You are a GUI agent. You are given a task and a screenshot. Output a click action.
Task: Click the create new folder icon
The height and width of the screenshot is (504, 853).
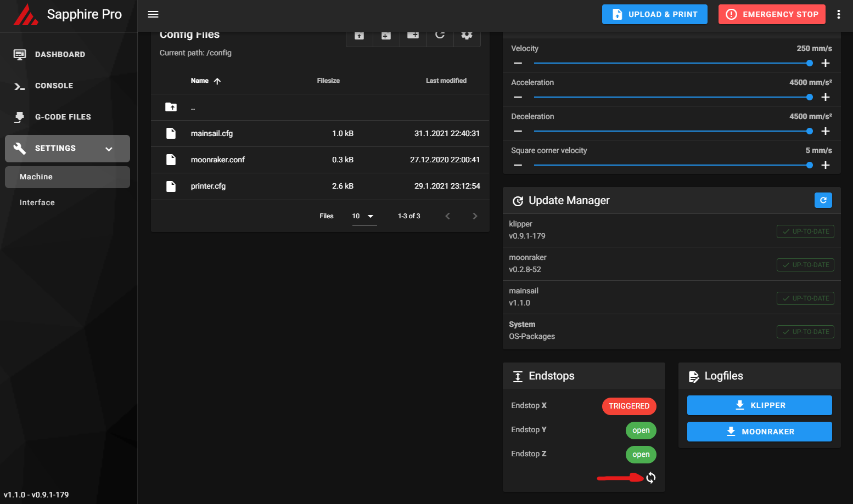pos(413,35)
